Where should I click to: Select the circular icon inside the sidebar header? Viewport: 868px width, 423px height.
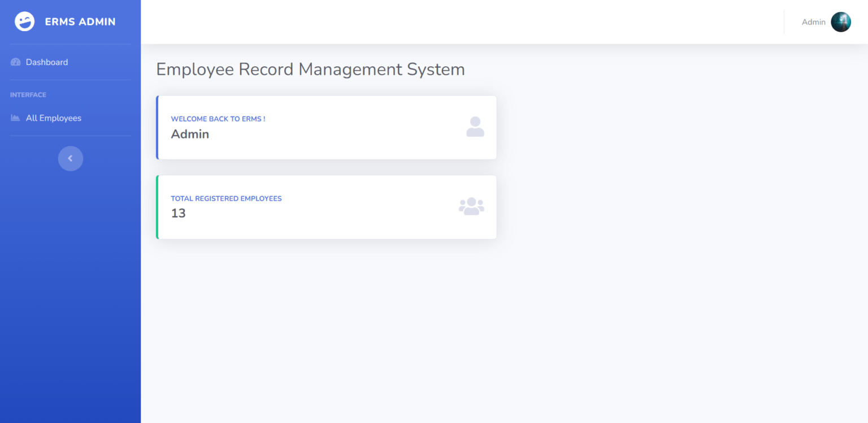click(x=24, y=21)
